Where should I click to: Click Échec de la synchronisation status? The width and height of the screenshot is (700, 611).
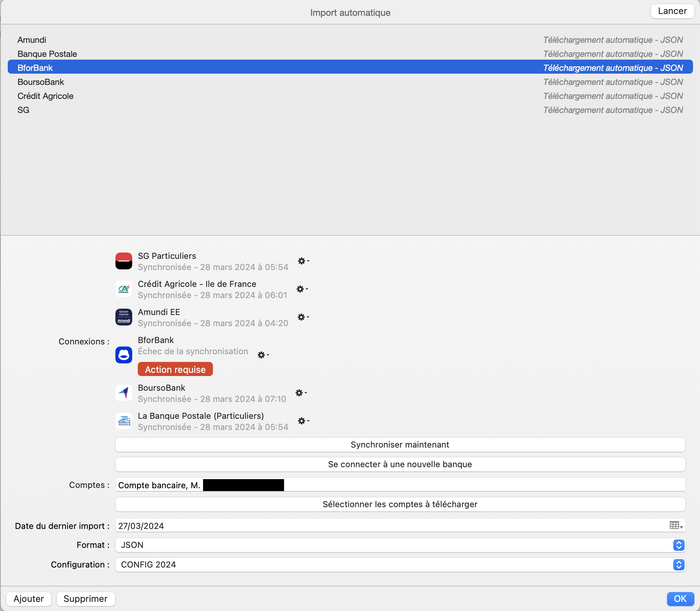click(193, 351)
